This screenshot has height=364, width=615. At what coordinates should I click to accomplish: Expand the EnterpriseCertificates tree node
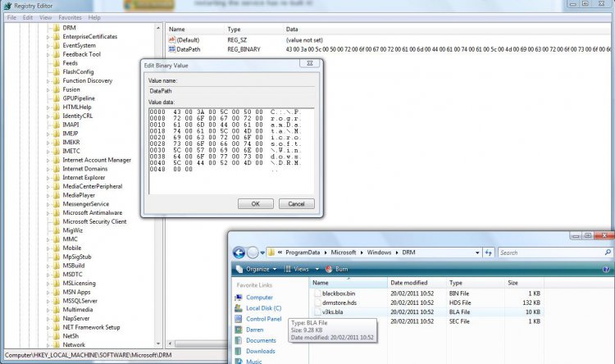click(48, 37)
